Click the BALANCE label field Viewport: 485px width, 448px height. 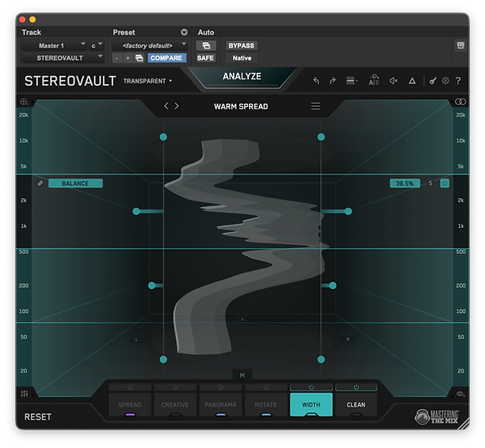coord(75,183)
